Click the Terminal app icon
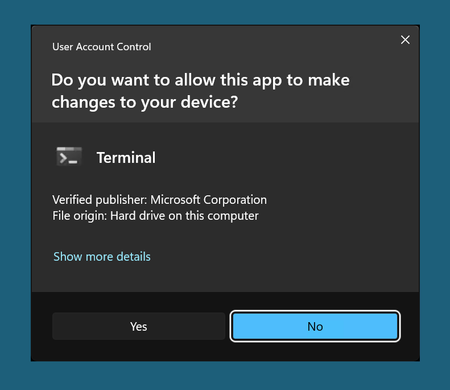450x390 pixels. point(69,156)
